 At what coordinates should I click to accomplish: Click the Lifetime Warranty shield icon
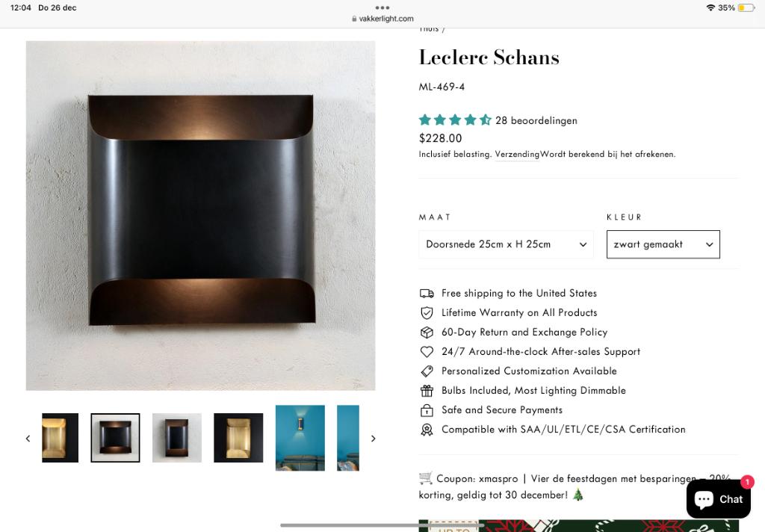tap(427, 312)
